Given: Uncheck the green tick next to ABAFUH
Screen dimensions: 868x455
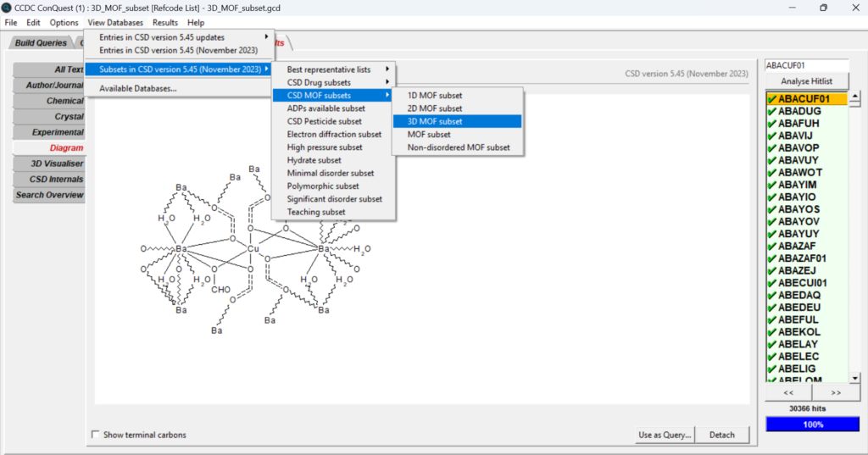Looking at the screenshot, I should 771,123.
